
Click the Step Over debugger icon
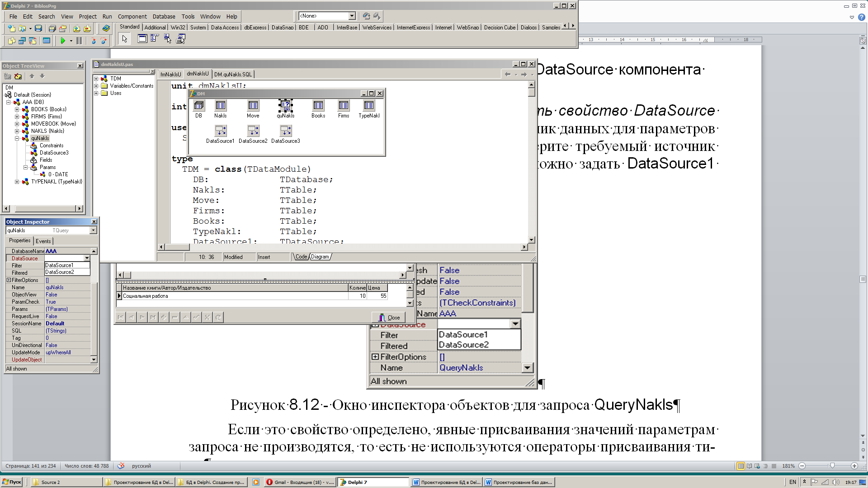point(104,41)
